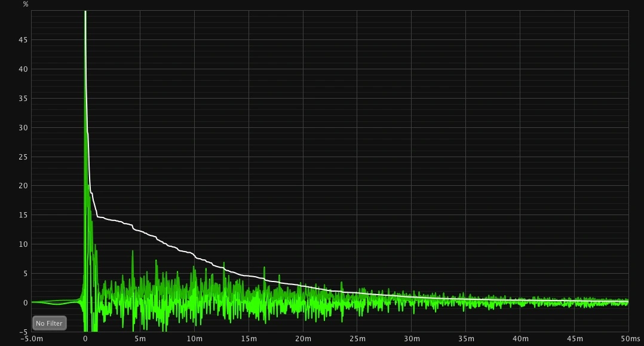The width and height of the screenshot is (644, 346).
Task: Click the 15m tick on time axis
Action: pyautogui.click(x=249, y=339)
